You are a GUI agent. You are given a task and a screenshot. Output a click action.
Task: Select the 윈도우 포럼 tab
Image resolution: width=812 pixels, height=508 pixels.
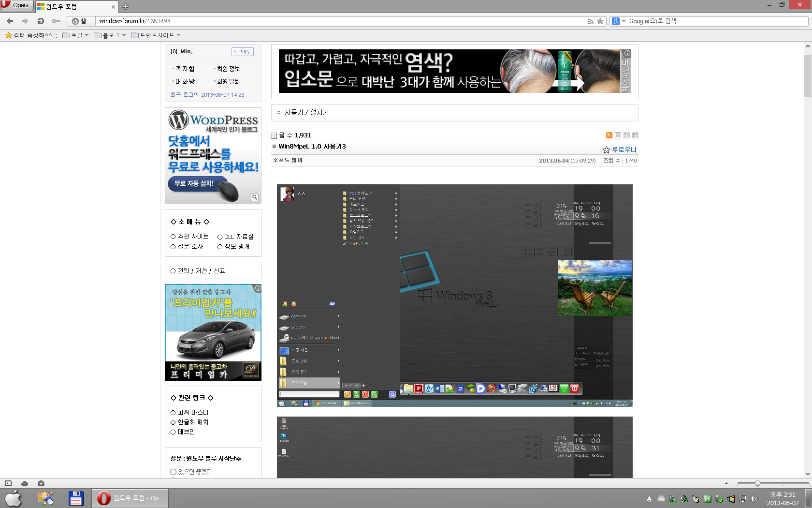point(76,7)
